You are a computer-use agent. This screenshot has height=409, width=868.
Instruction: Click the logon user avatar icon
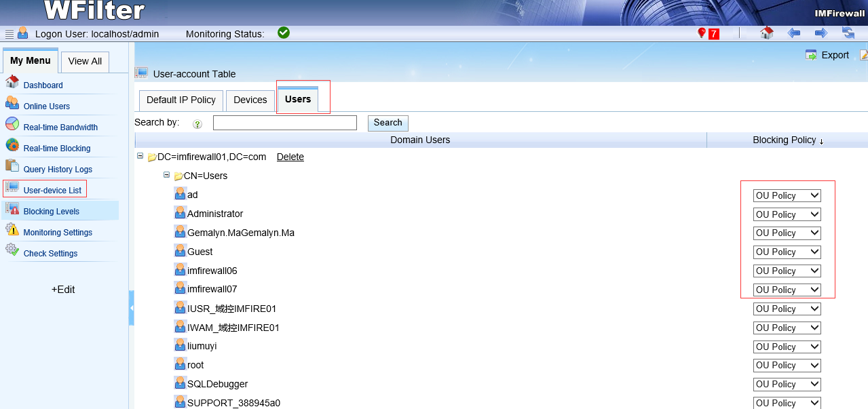(x=23, y=33)
